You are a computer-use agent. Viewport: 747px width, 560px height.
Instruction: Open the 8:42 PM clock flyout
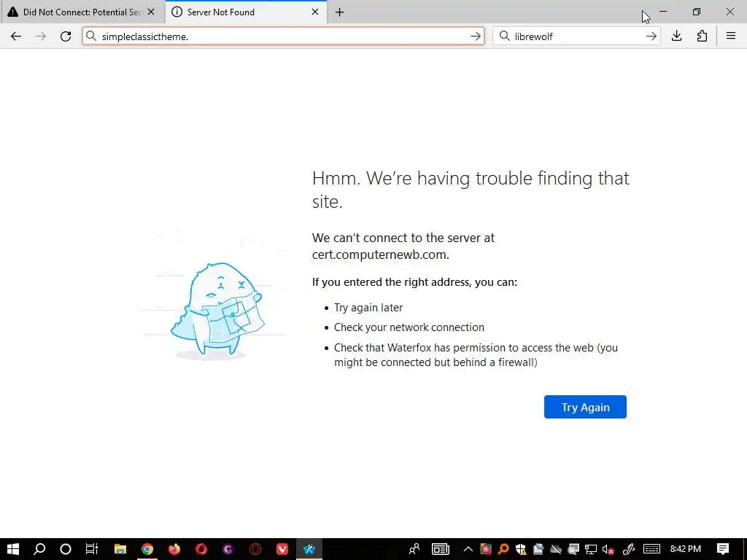pos(686,549)
